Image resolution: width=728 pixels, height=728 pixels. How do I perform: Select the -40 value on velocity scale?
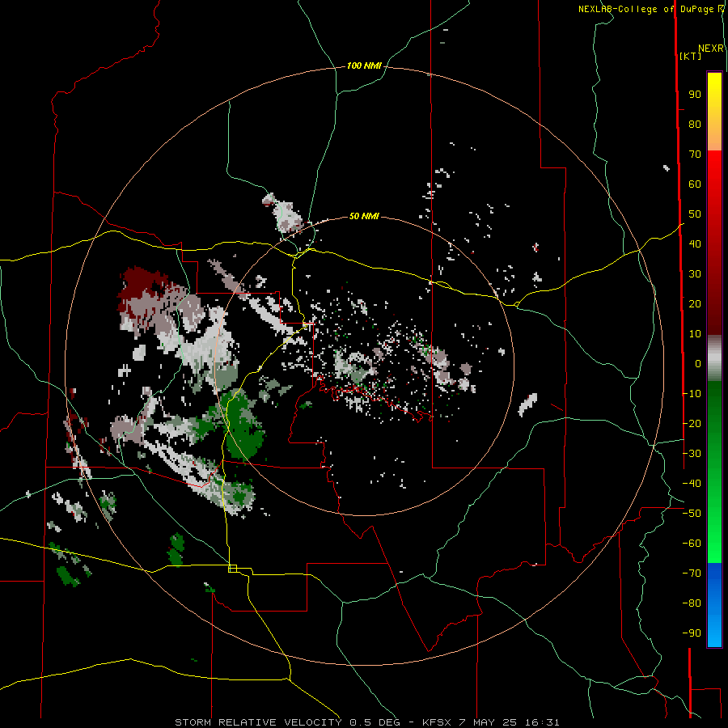(692, 484)
